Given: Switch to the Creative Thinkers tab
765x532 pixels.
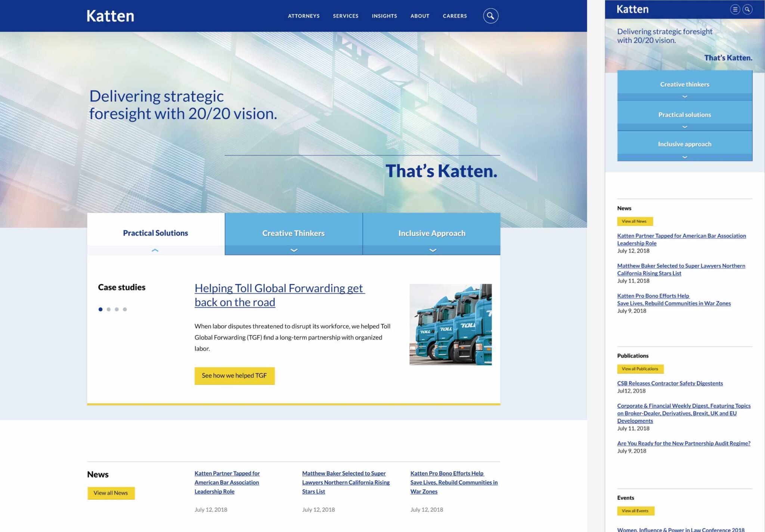Looking at the screenshot, I should [x=294, y=233].
